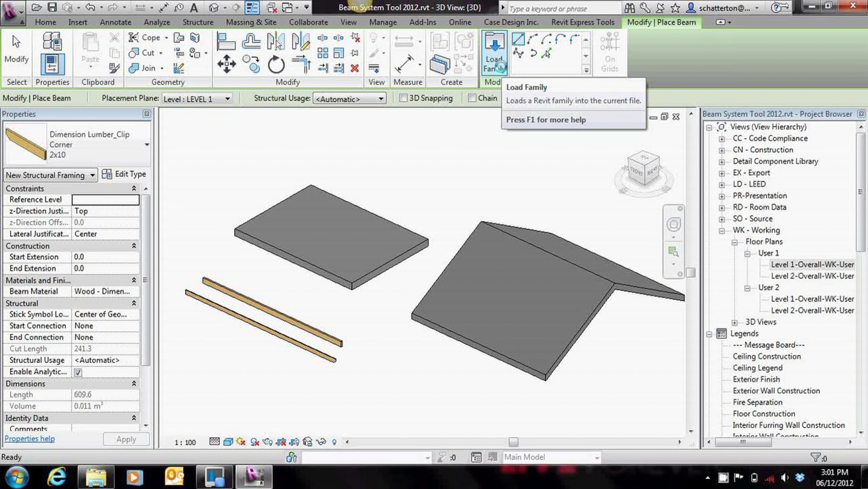Click the Project Browser horizontal scrollbar thumb
Image resolution: width=868 pixels, height=489 pixels.
click(x=743, y=442)
